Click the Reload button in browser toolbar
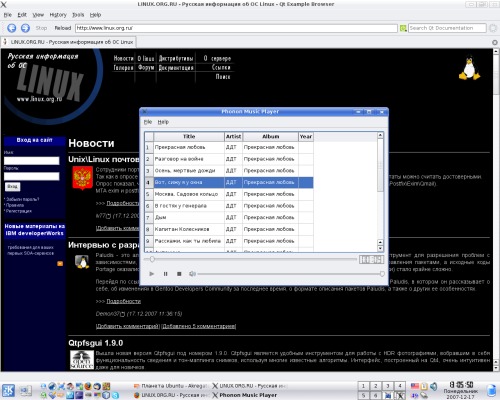 (x=63, y=28)
